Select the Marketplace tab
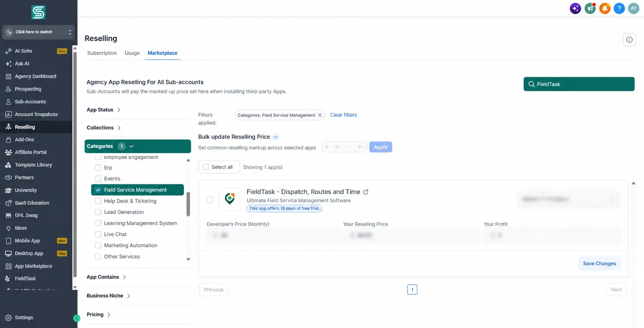Image resolution: width=644 pixels, height=328 pixels. tap(162, 53)
